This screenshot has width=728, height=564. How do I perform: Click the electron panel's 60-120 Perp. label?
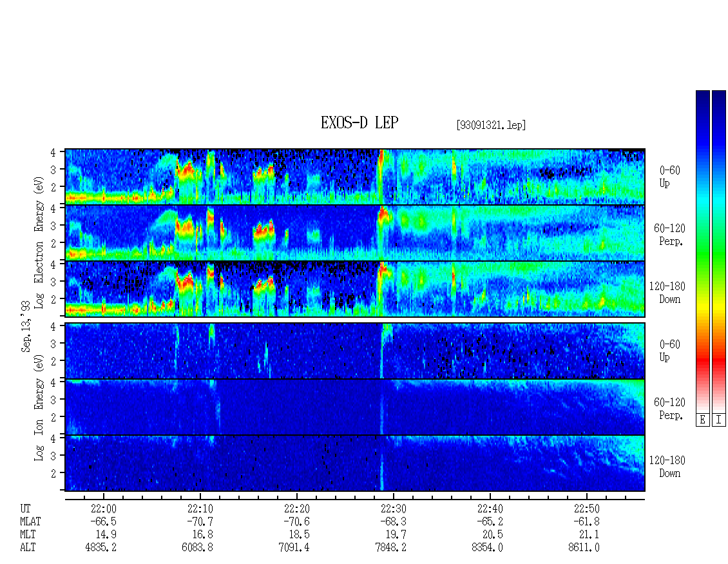(669, 235)
